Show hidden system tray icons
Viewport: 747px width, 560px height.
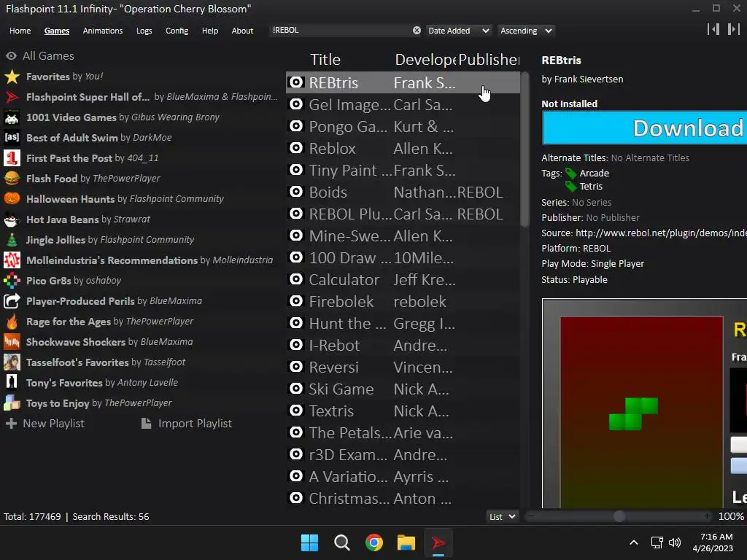pos(634,542)
